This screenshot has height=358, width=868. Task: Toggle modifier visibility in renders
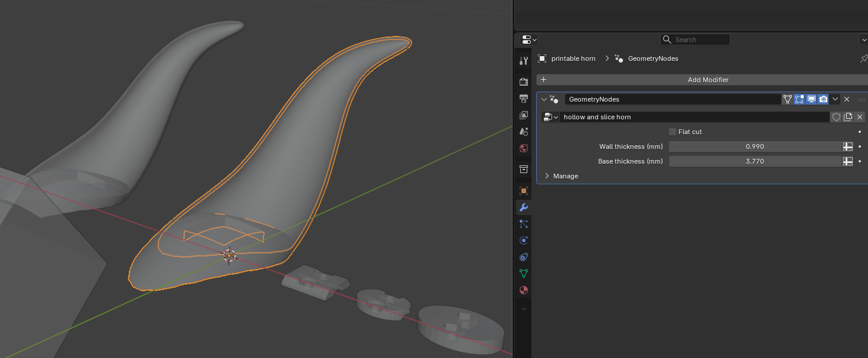coord(823,99)
